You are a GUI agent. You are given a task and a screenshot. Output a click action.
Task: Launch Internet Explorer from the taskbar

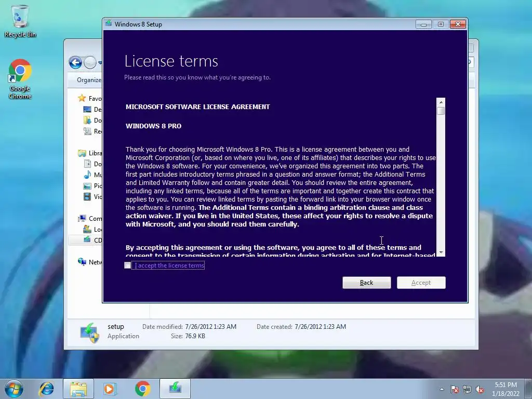click(x=46, y=389)
